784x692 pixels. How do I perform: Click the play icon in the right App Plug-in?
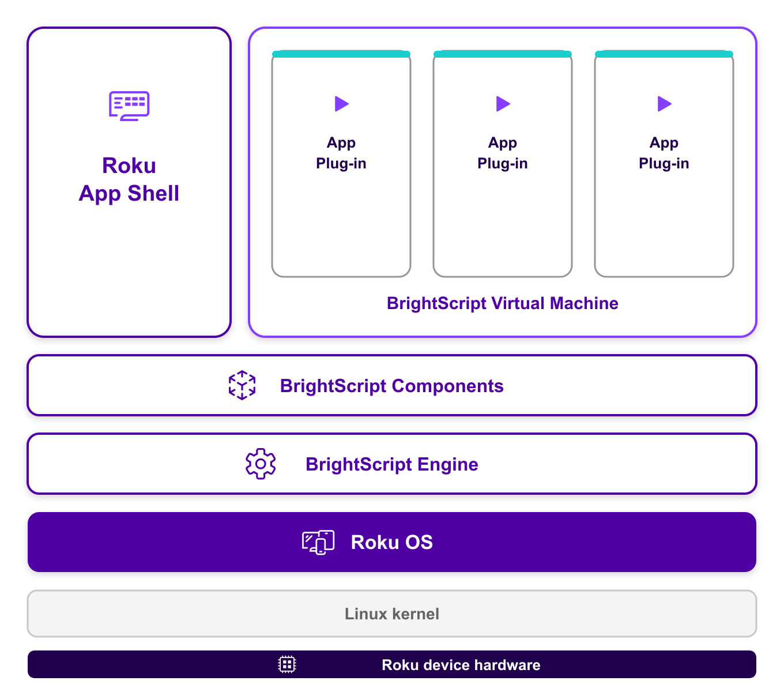point(665,104)
